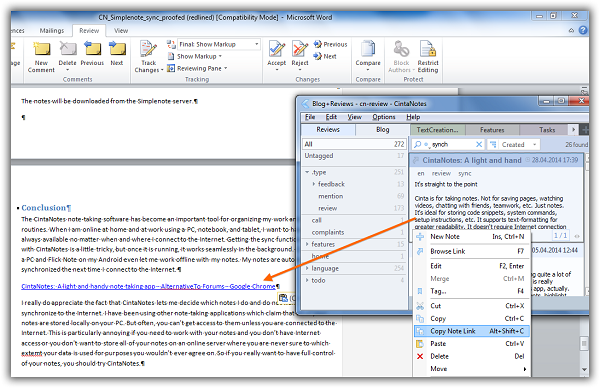Open Word Help question mark icon
The image size is (600, 388).
click(x=583, y=30)
